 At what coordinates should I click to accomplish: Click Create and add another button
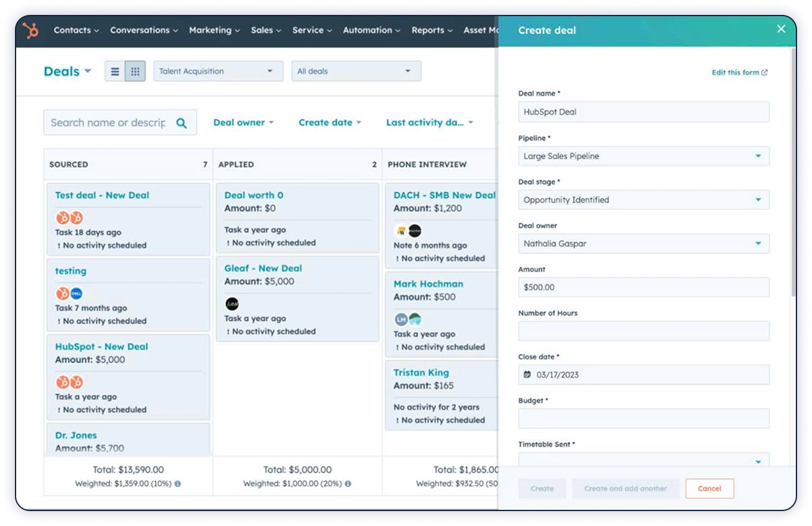(625, 489)
